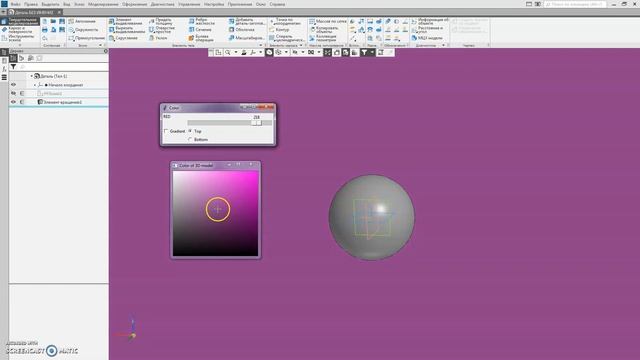The width and height of the screenshot is (640, 360).
Task: Expand the toolset list chevron below Инструменты эскиза
Action: tap(20, 45)
